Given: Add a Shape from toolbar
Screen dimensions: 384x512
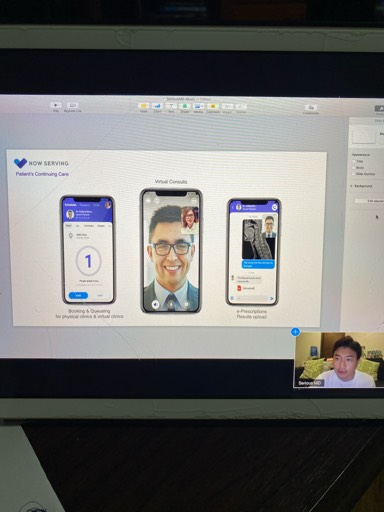Looking at the screenshot, I should (x=184, y=106).
